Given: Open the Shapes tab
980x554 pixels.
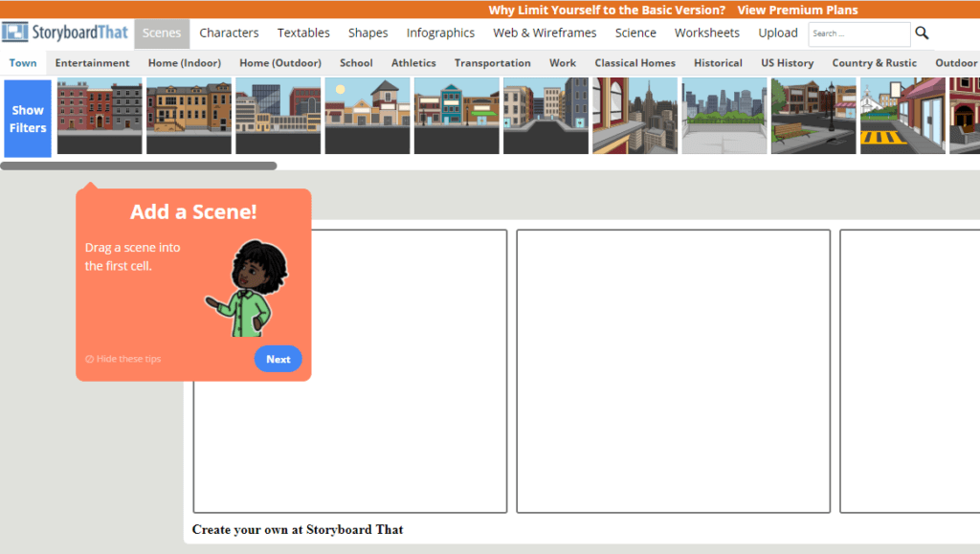Looking at the screenshot, I should (368, 33).
